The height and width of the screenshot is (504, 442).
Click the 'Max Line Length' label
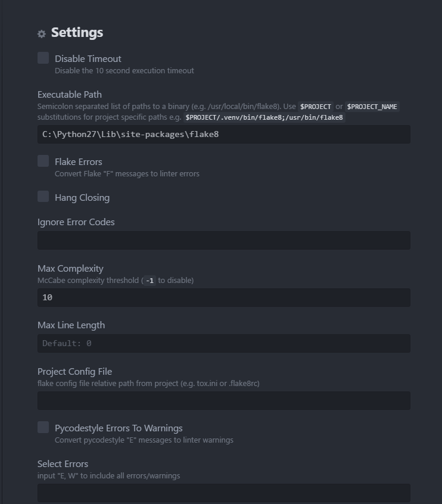coord(71,325)
